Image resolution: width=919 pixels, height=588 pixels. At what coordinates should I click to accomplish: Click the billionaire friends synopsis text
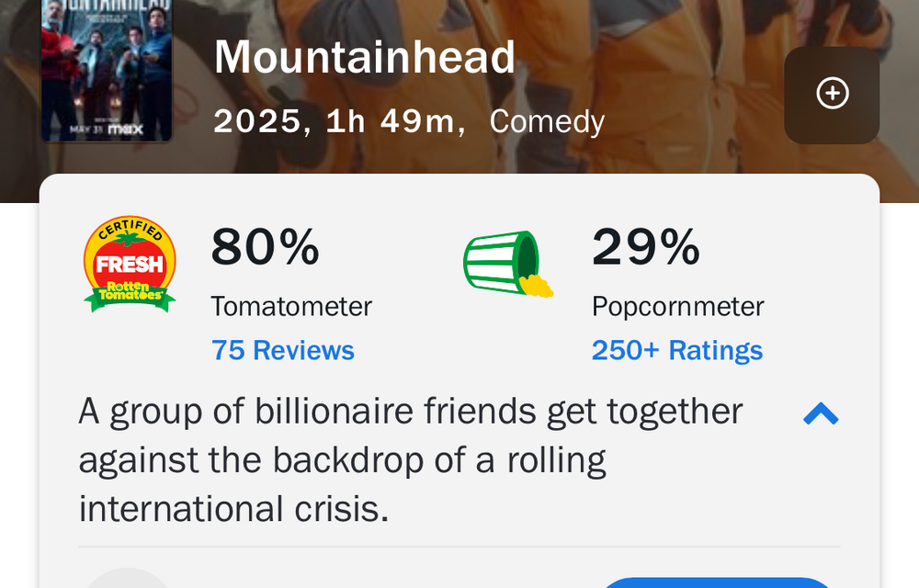click(410, 458)
